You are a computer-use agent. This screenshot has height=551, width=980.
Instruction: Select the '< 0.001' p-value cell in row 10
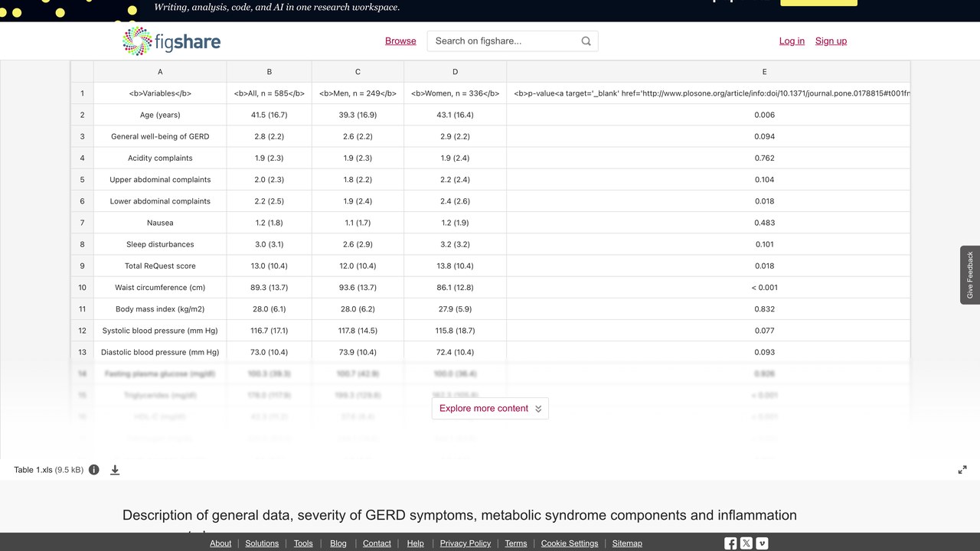click(x=708, y=288)
